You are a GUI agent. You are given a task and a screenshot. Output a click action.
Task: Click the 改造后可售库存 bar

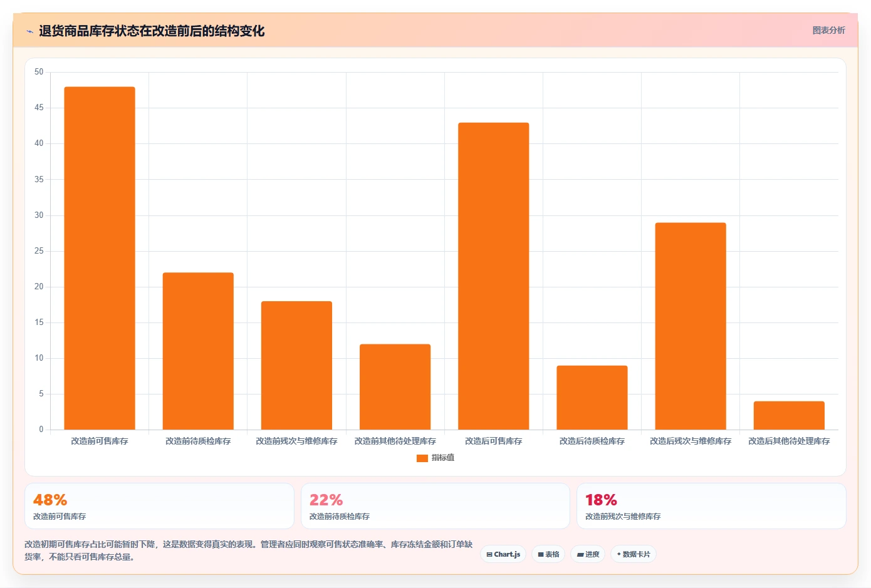click(x=494, y=276)
